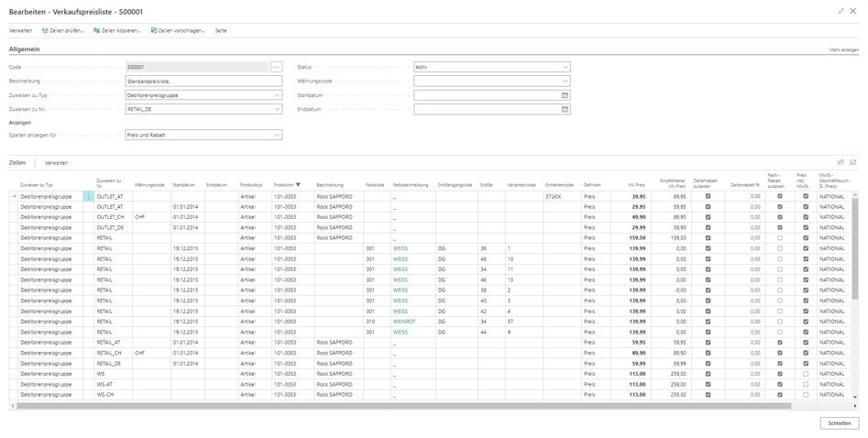Image resolution: width=868 pixels, height=438 pixels.
Task: Click into the Beschreibung text field
Action: pos(202,81)
